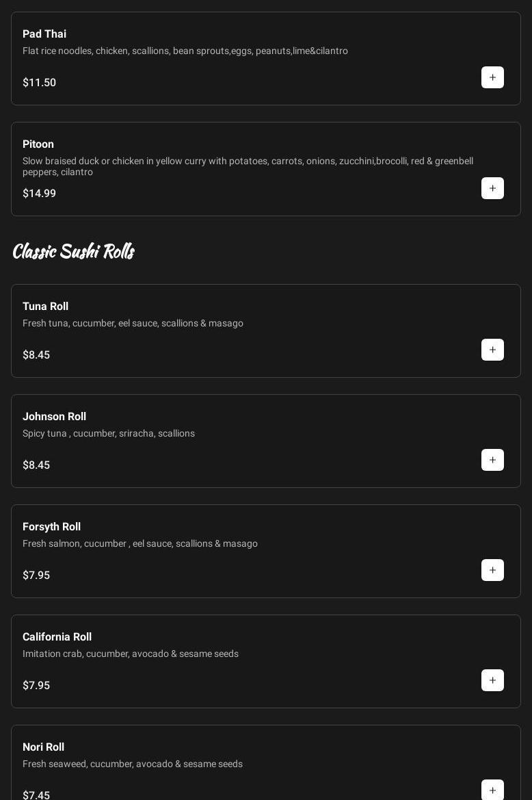Open the California Roll item name
This screenshot has height=800, width=532.
tap(57, 637)
